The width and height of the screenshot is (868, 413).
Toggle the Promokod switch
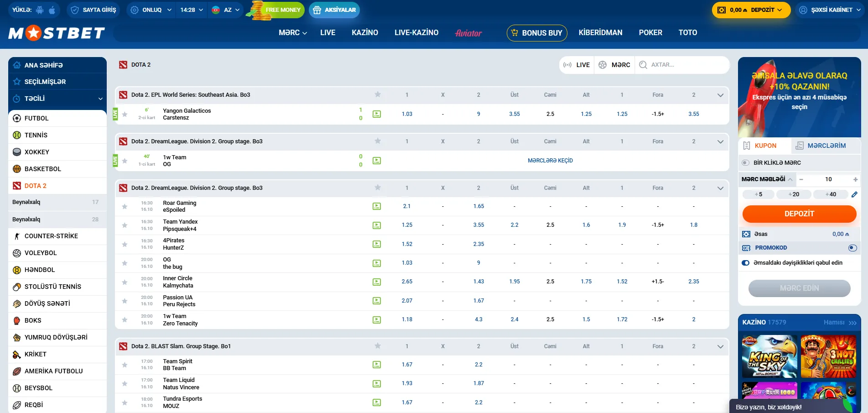pos(852,248)
